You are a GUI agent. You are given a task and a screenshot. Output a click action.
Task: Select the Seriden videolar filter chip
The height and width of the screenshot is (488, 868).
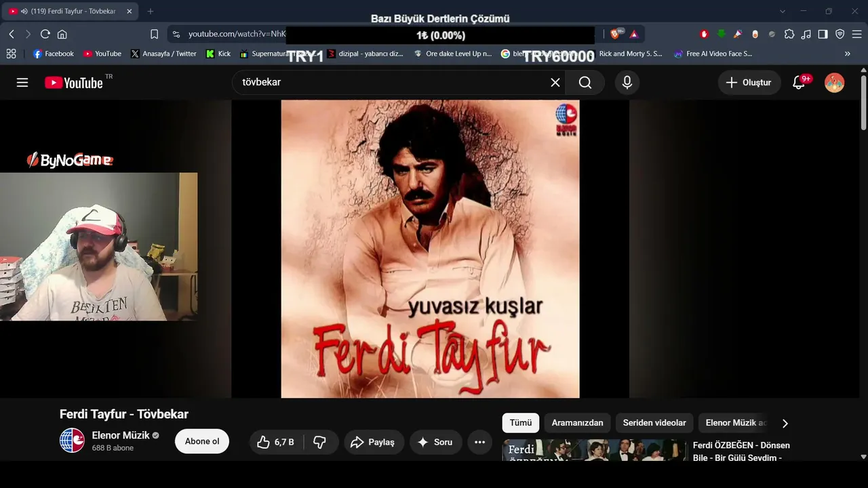click(x=654, y=423)
